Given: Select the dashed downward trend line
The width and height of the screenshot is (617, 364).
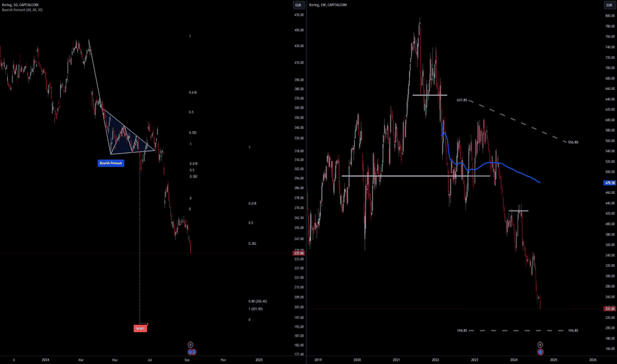Looking at the screenshot, I should click(x=518, y=121).
